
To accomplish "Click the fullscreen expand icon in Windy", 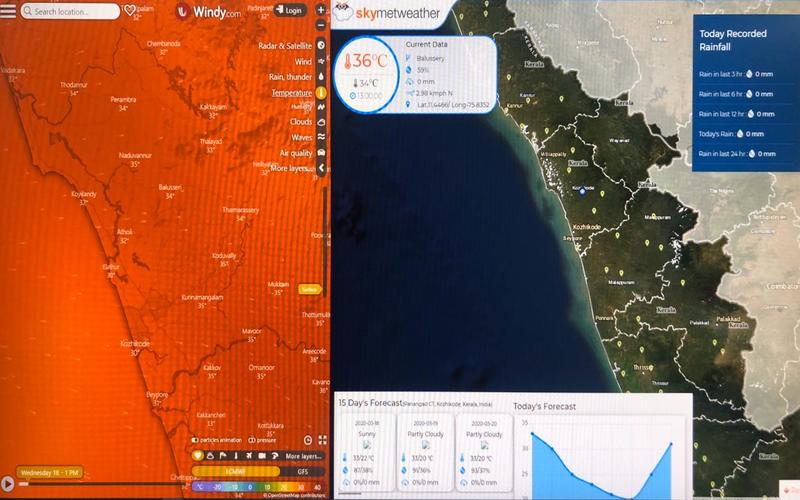I will [322, 440].
